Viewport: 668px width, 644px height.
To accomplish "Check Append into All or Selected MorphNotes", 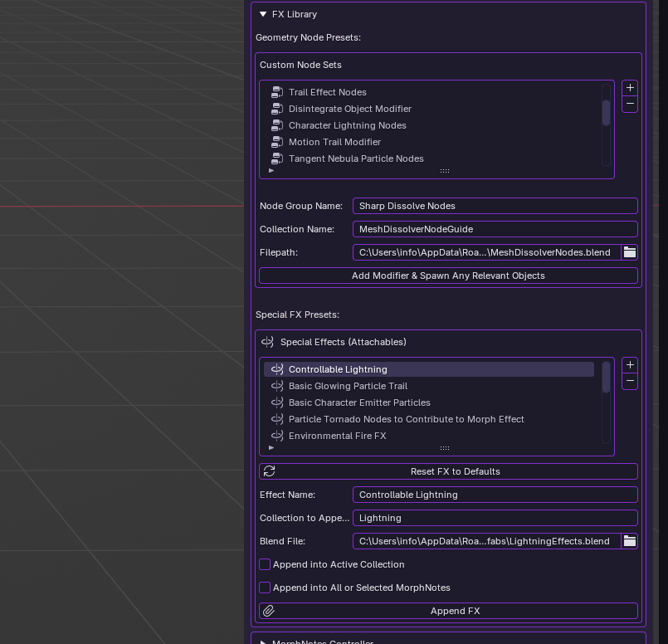I will [265, 588].
